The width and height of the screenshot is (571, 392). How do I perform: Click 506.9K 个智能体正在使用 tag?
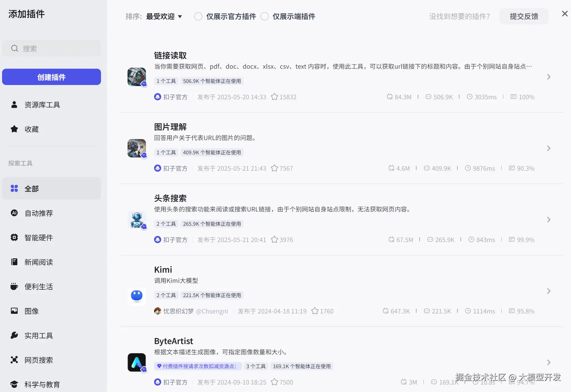click(x=212, y=81)
